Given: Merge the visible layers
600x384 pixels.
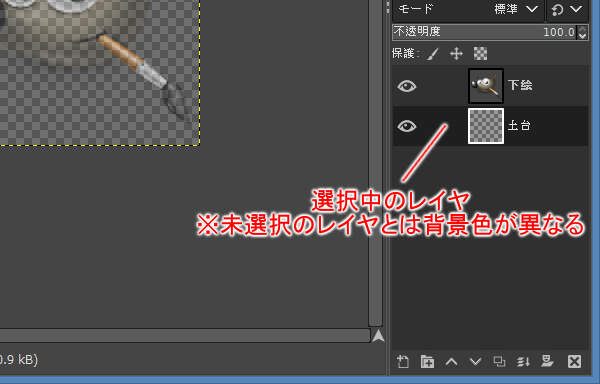Looking at the screenshot, I should [x=523, y=361].
